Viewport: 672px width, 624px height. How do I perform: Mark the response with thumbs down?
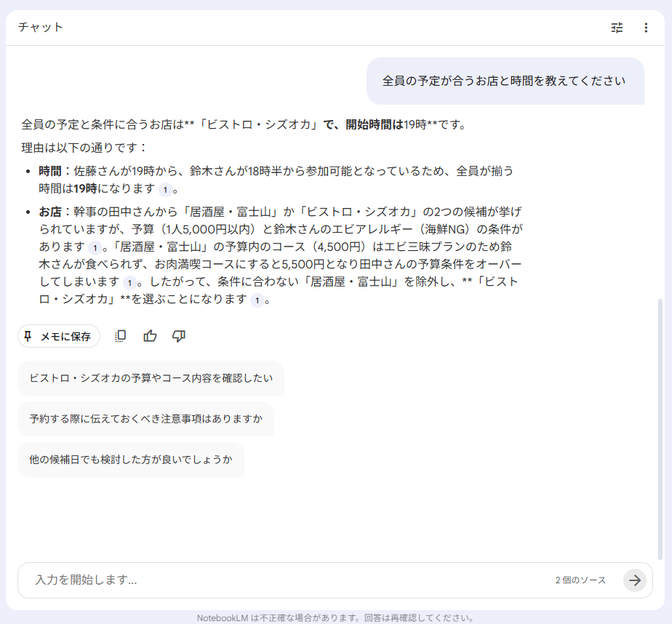click(x=179, y=336)
